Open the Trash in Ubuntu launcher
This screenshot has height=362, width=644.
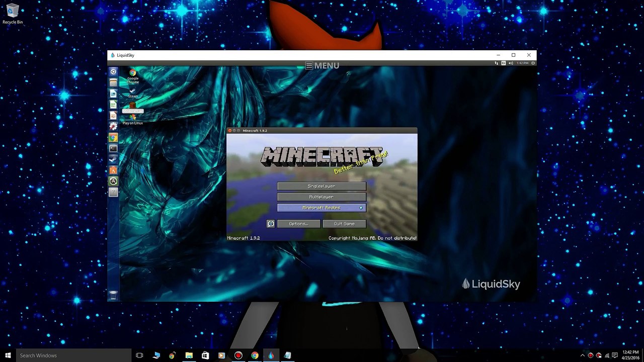(113, 296)
